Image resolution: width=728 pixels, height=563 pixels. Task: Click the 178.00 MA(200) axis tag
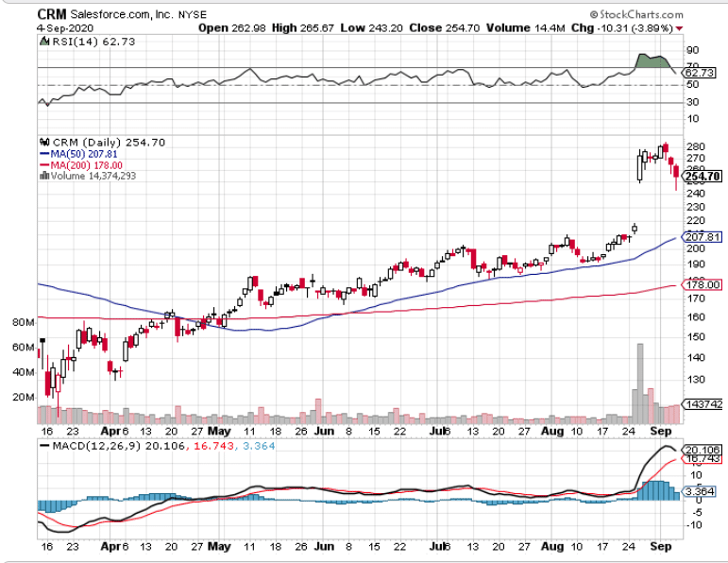click(x=702, y=284)
